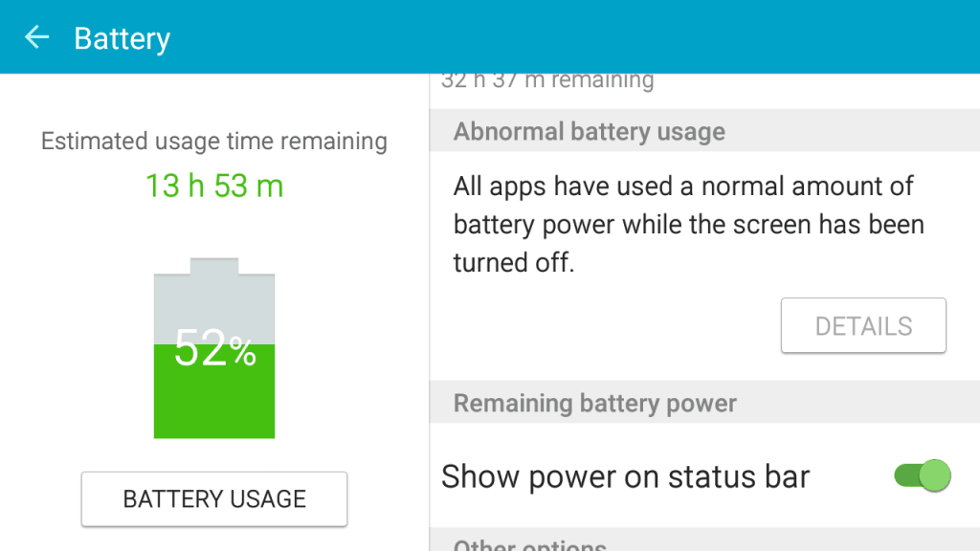This screenshot has height=551, width=980.
Task: Tap the percent symbol on battery graphic
Action: pyautogui.click(x=242, y=351)
